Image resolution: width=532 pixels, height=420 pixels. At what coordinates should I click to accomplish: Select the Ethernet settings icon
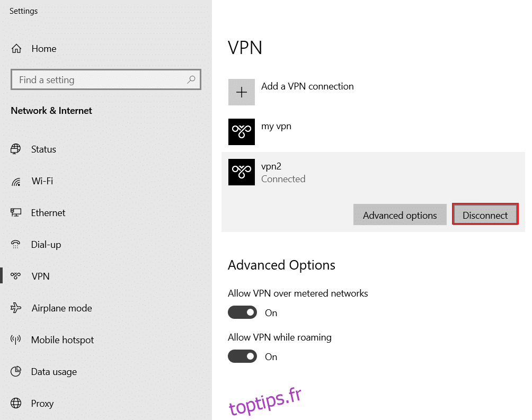click(x=16, y=212)
